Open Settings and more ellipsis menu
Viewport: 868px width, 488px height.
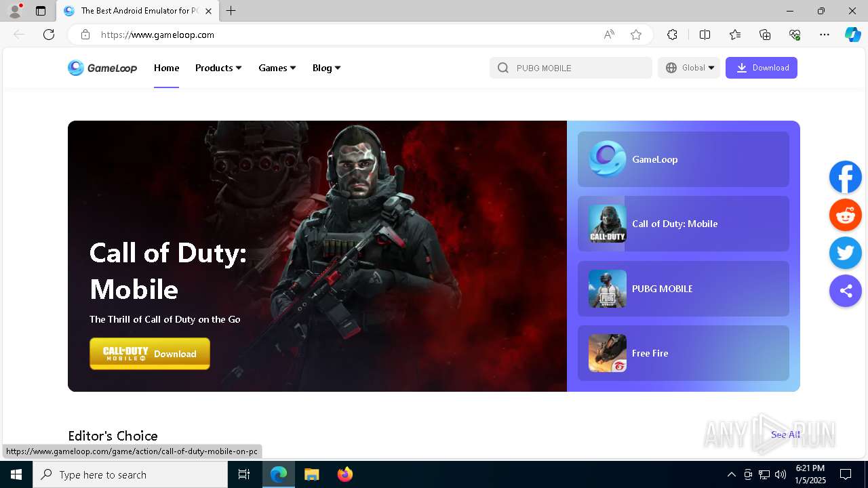tap(825, 35)
